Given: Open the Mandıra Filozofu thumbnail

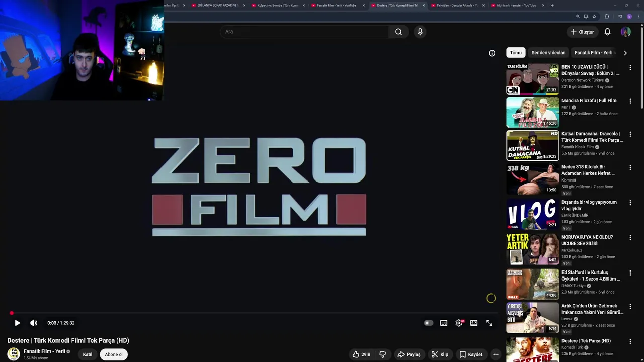Looking at the screenshot, I should click(532, 112).
